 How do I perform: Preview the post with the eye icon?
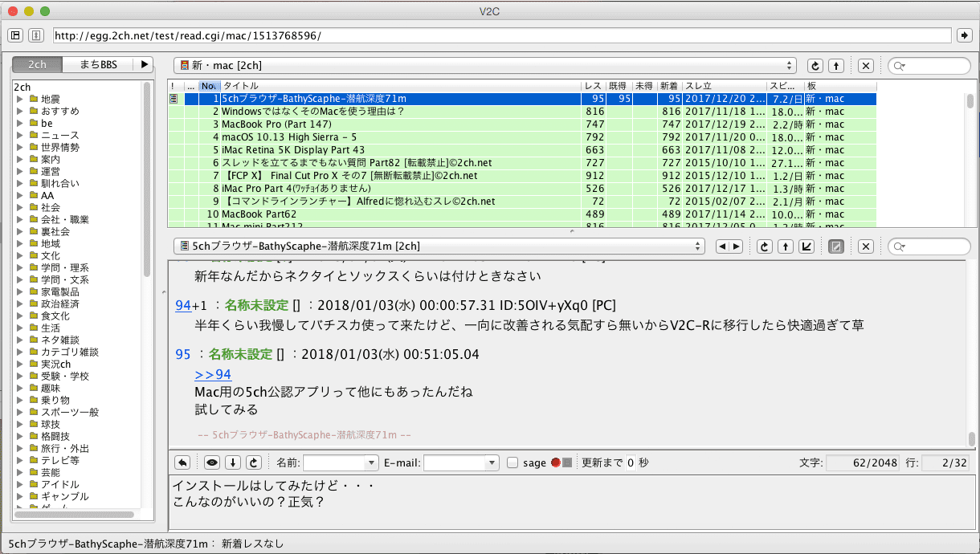[x=212, y=462]
